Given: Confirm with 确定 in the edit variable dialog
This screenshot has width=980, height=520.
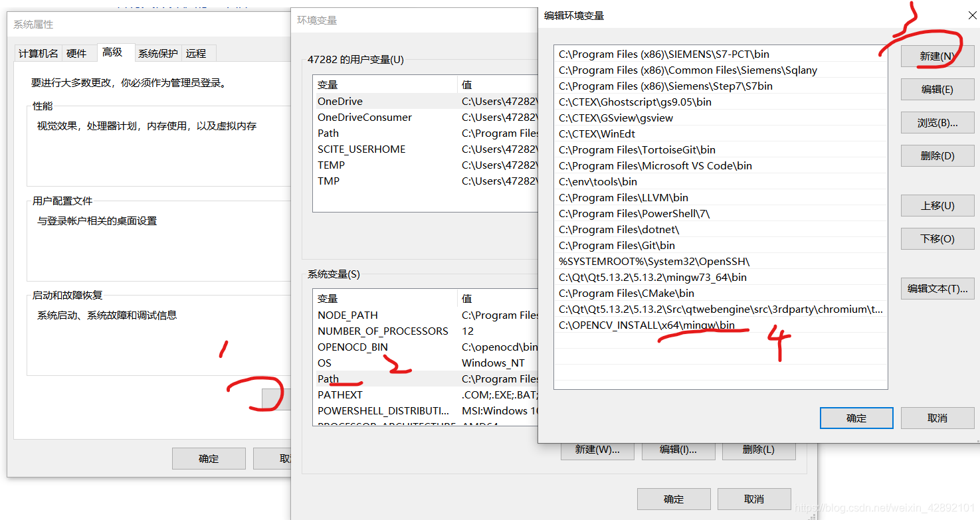Looking at the screenshot, I should pyautogui.click(x=856, y=418).
